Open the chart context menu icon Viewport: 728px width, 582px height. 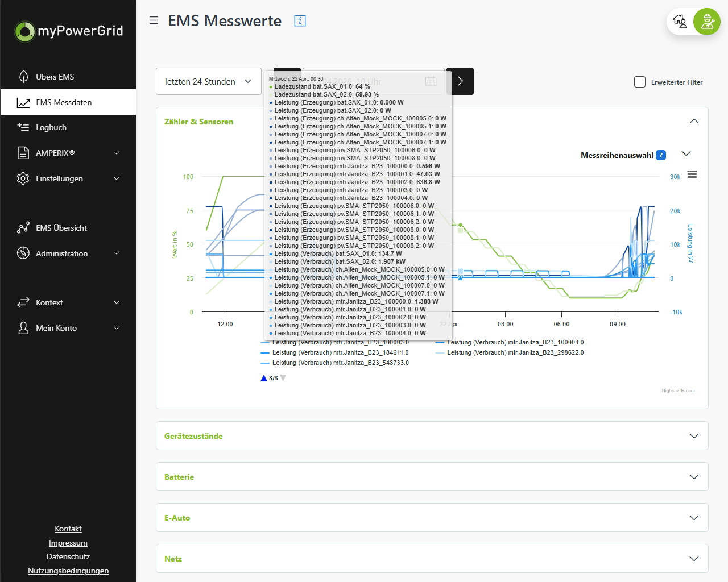[692, 174]
